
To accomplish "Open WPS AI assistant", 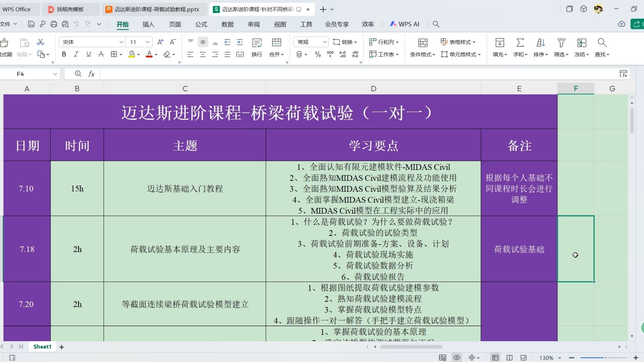I will click(404, 24).
